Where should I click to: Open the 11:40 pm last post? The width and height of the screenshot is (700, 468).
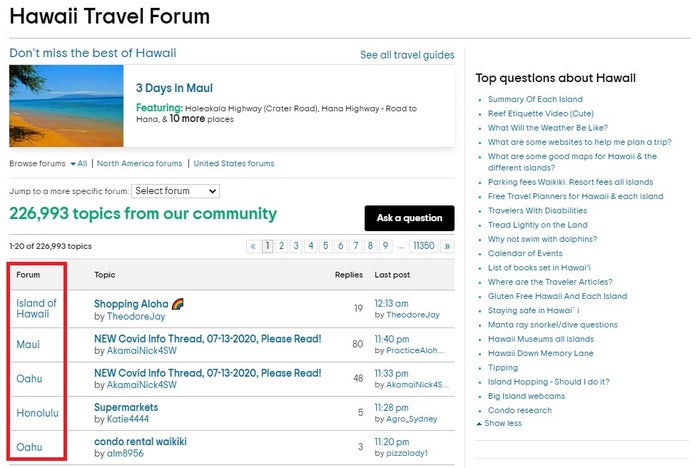pos(392,339)
